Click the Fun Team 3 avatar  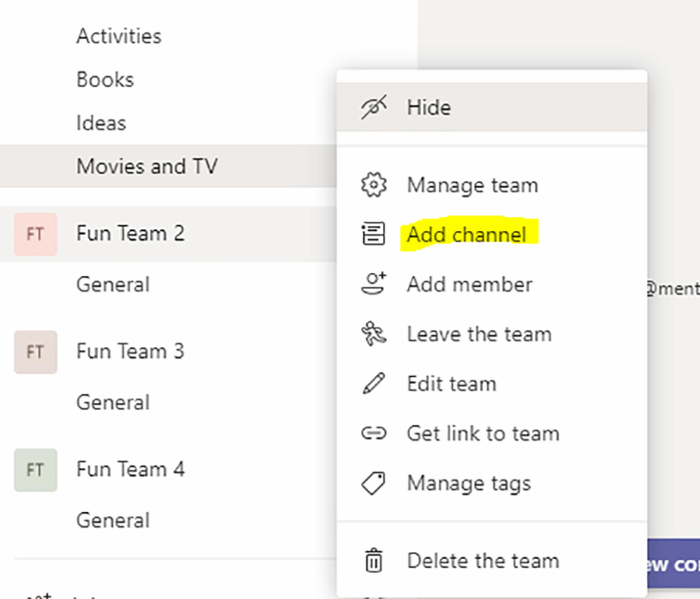tap(35, 352)
